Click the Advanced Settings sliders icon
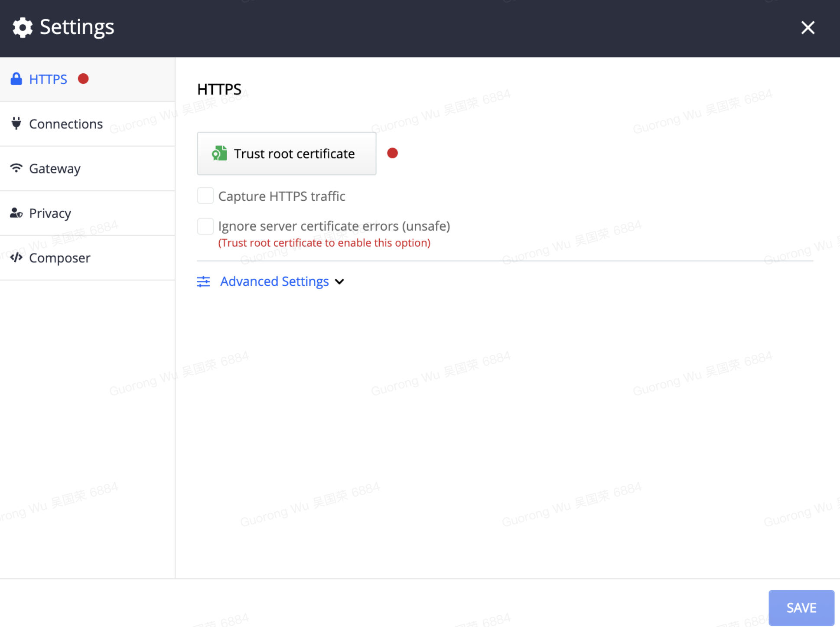The width and height of the screenshot is (840, 627). [203, 281]
